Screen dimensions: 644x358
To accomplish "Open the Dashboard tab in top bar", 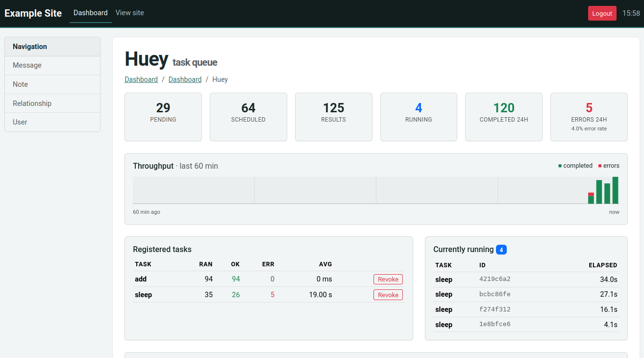I will [x=91, y=13].
